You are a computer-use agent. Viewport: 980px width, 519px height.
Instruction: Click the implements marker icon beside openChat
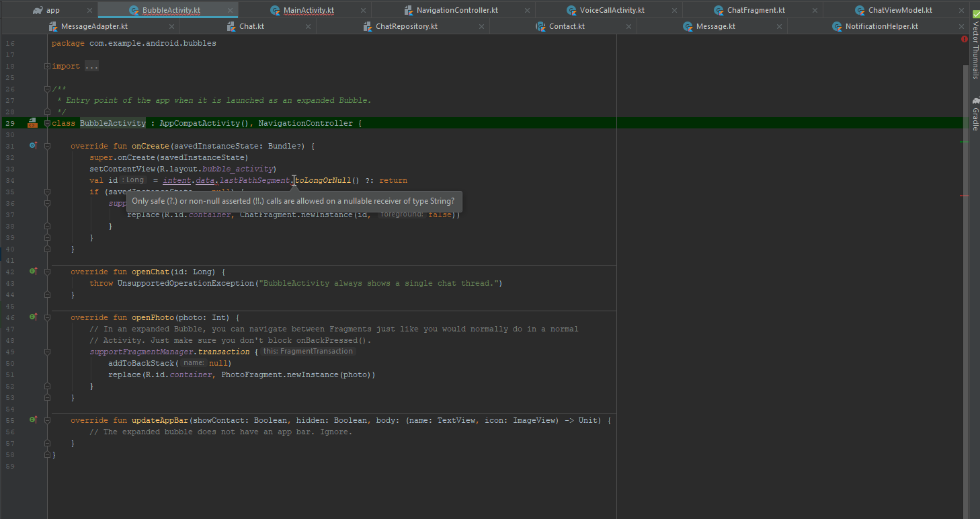click(x=32, y=272)
